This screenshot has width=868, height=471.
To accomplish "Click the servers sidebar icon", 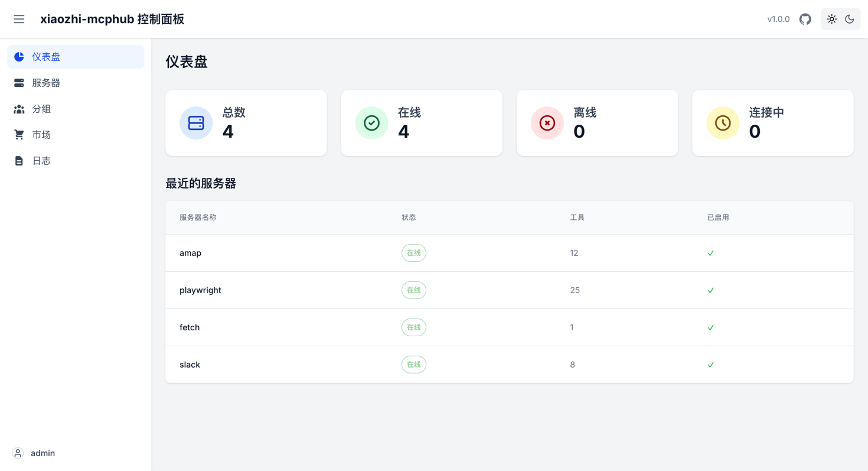I will coord(19,83).
